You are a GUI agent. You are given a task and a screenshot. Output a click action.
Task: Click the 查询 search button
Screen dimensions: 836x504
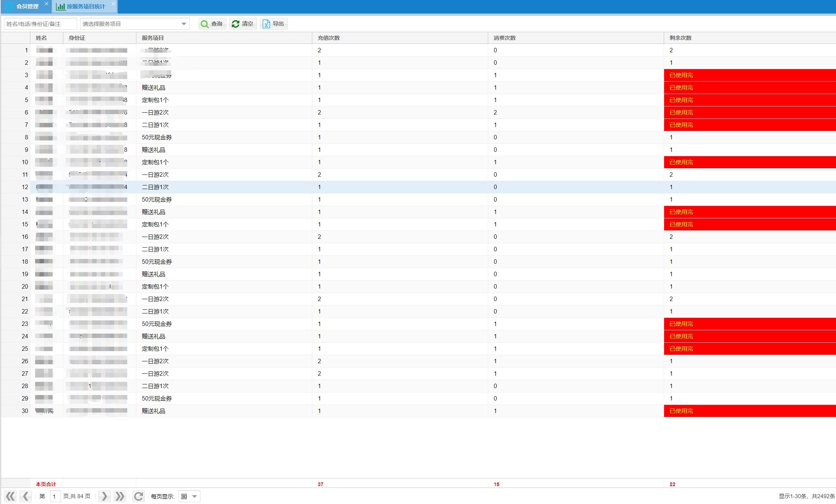pyautogui.click(x=212, y=24)
